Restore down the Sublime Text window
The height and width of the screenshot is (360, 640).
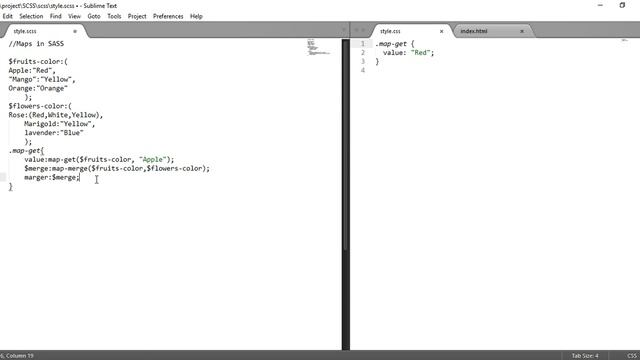tap(622, 5)
